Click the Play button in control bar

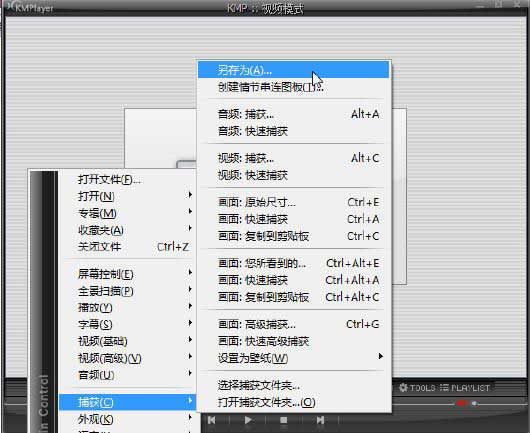click(248, 420)
